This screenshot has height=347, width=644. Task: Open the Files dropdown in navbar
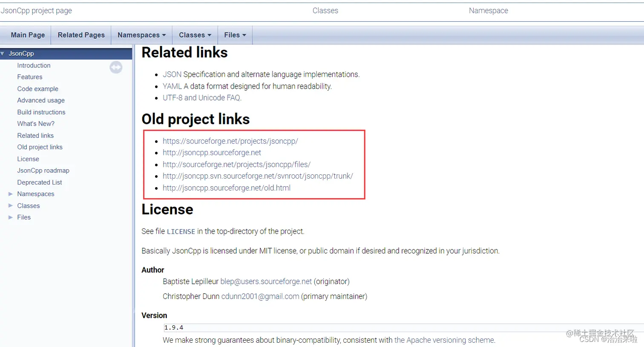click(x=235, y=35)
